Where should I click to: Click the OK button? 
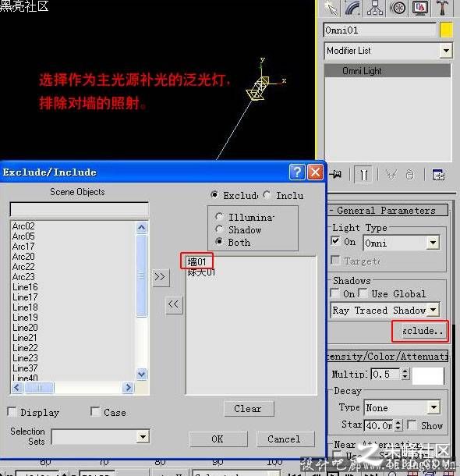pos(218,439)
